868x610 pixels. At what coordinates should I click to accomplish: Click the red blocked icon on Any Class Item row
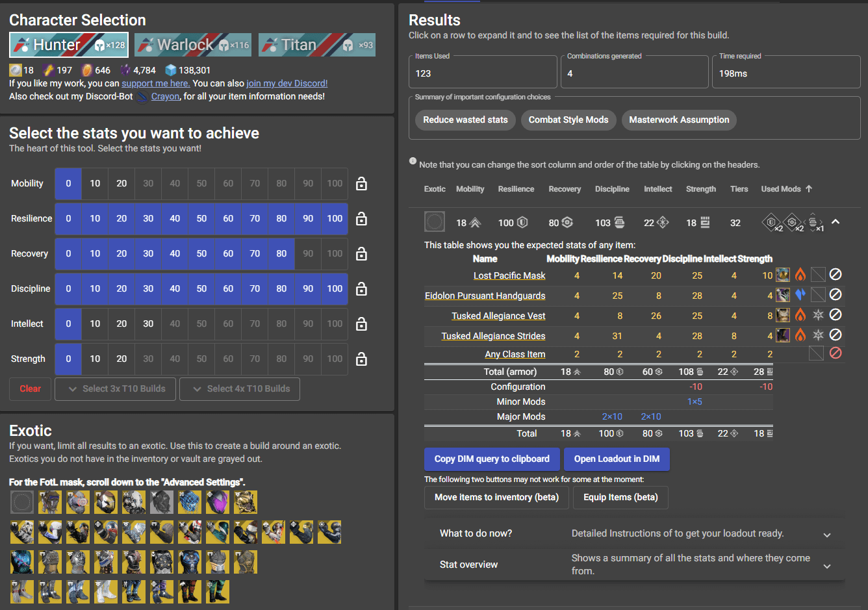tap(836, 353)
